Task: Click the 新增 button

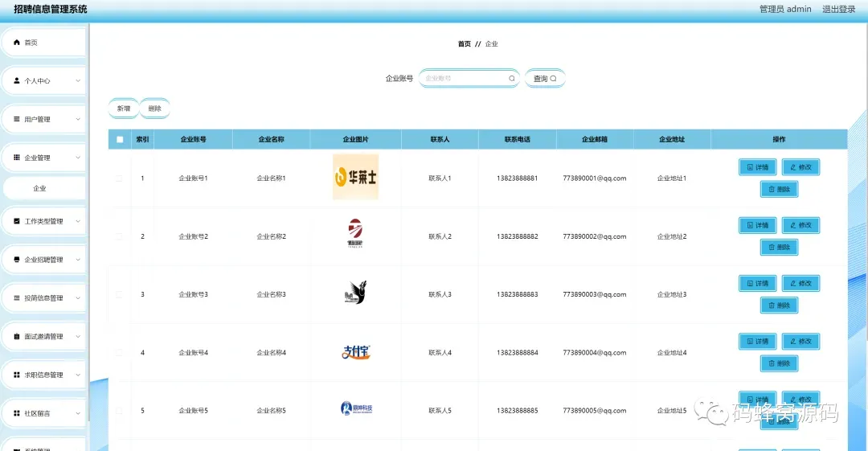Action: coord(124,109)
